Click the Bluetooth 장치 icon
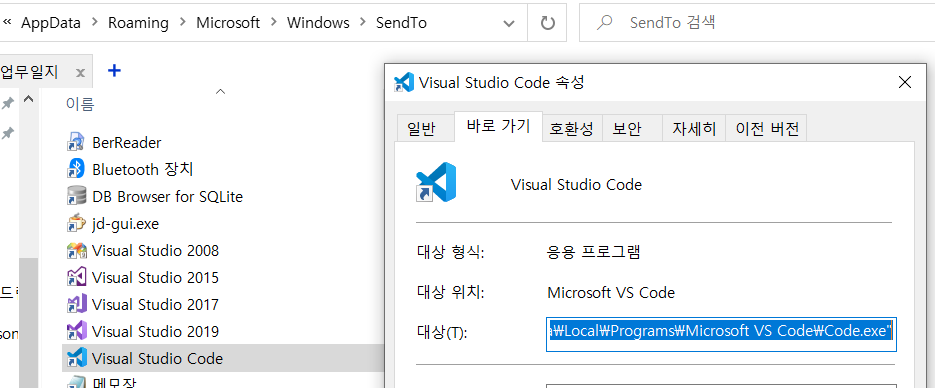 (76, 169)
